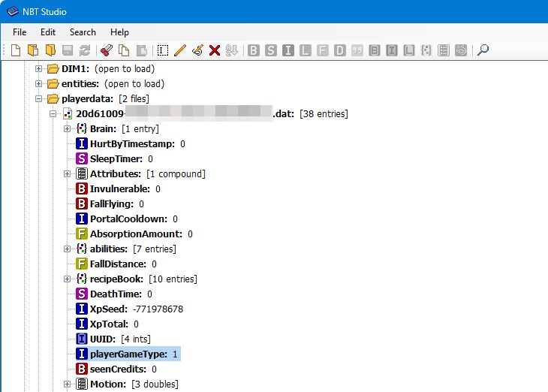
Task: Open the Edit menu
Action: click(48, 32)
